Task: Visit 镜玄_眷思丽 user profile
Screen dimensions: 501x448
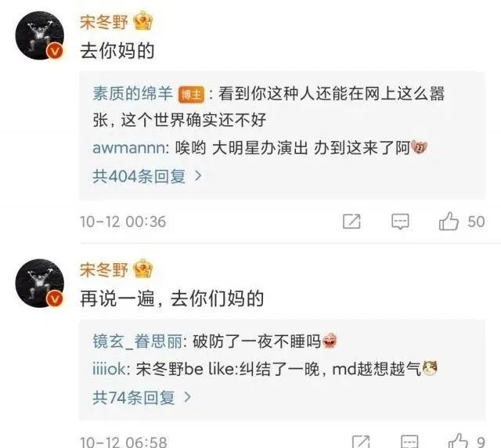Action: [x=137, y=341]
